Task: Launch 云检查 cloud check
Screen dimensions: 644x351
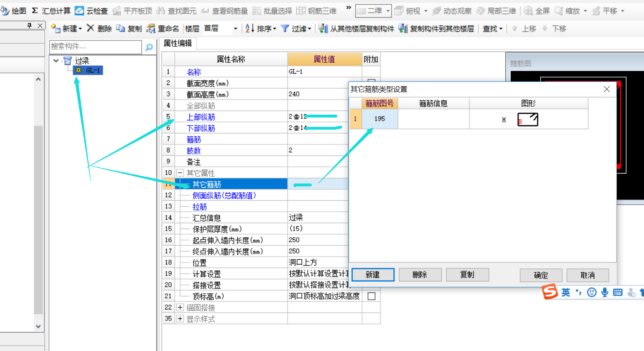Action: click(x=91, y=11)
